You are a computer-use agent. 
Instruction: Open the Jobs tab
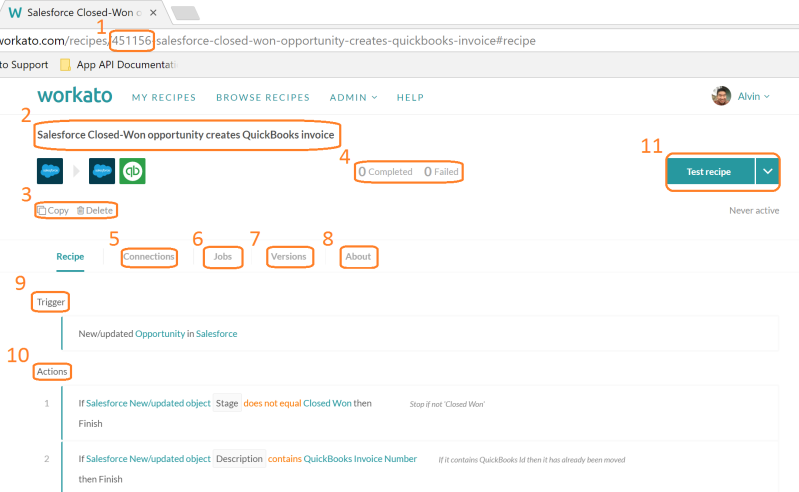223,257
